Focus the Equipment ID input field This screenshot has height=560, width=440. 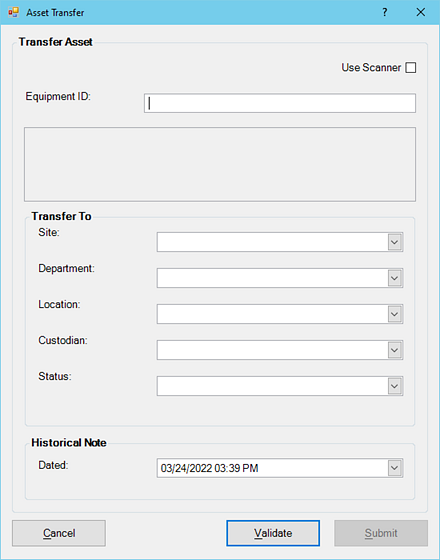pos(280,103)
